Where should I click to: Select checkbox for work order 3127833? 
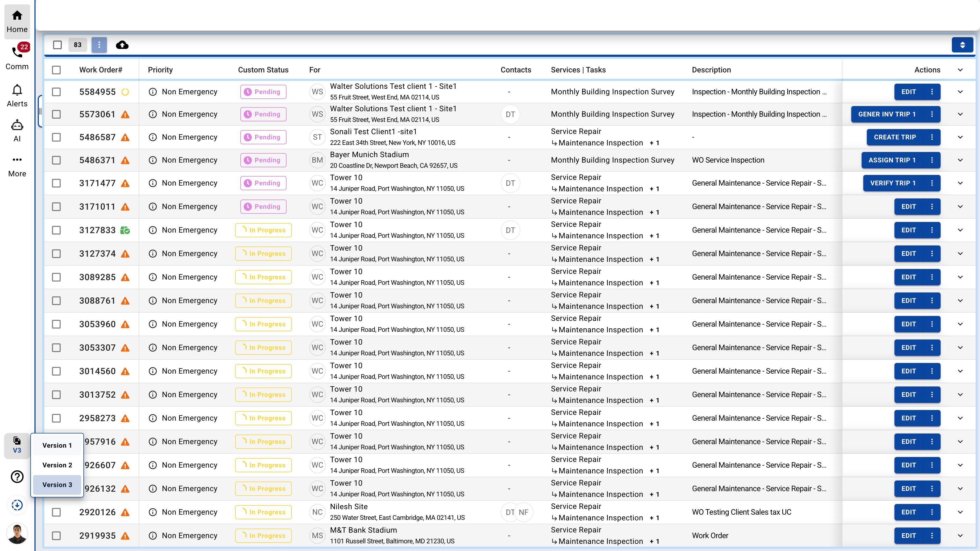56,230
